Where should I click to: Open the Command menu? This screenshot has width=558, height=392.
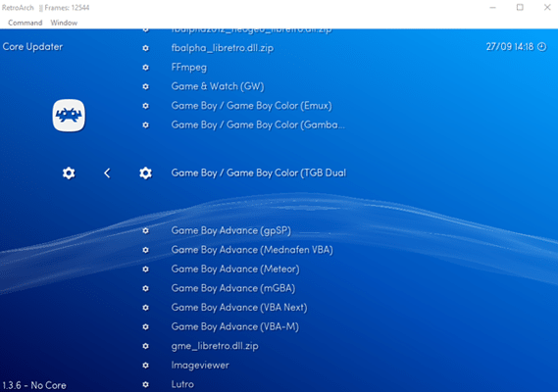[x=25, y=23]
